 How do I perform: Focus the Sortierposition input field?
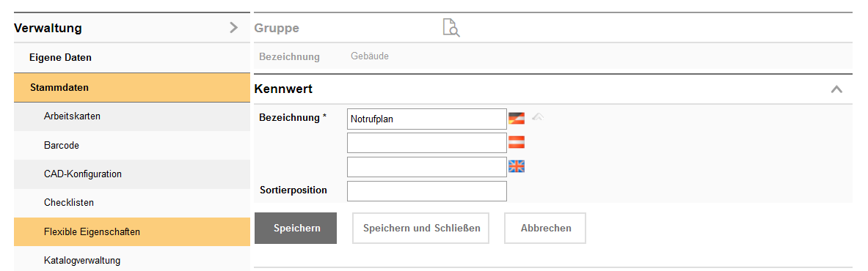point(427,191)
